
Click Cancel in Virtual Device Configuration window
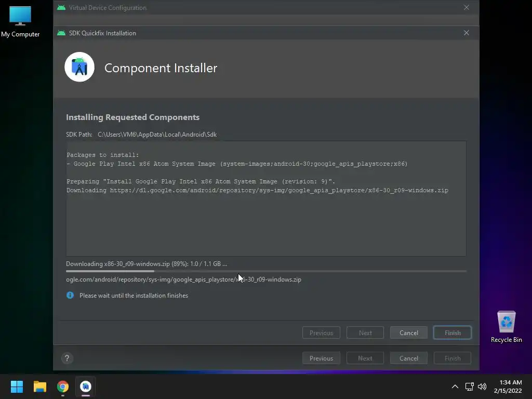tap(408, 358)
